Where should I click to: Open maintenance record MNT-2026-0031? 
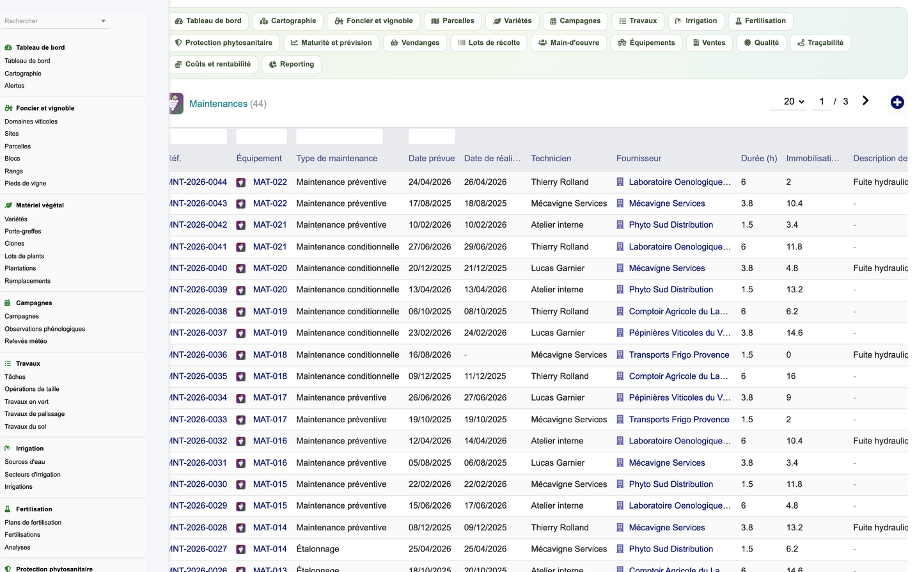coord(198,463)
